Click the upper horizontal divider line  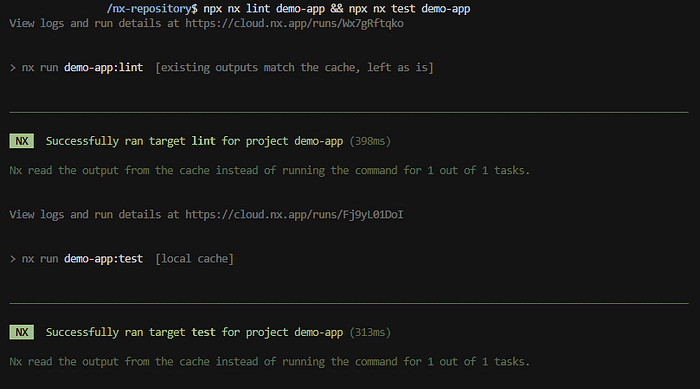pyautogui.click(x=349, y=113)
